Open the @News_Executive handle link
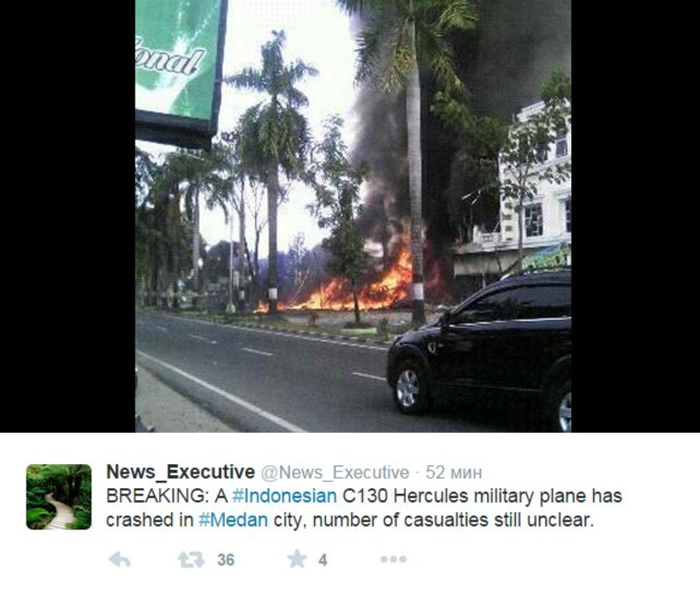700x594 pixels. [x=335, y=472]
